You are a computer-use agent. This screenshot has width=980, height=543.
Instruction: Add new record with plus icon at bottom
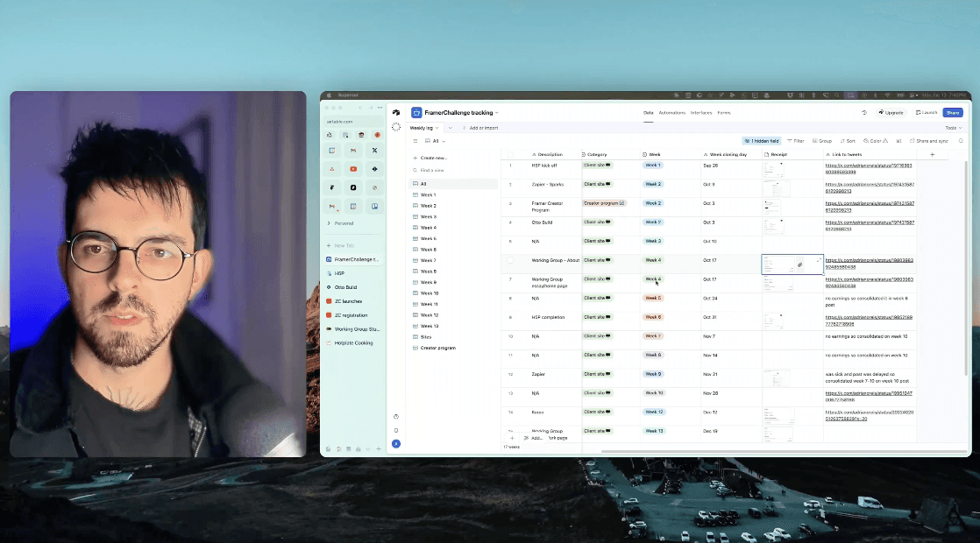[512, 438]
